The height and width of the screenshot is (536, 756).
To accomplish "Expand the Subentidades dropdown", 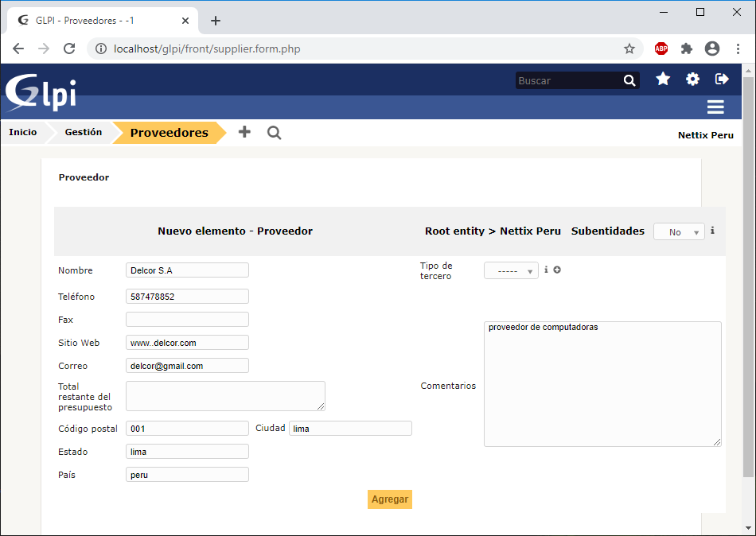I will click(x=679, y=231).
